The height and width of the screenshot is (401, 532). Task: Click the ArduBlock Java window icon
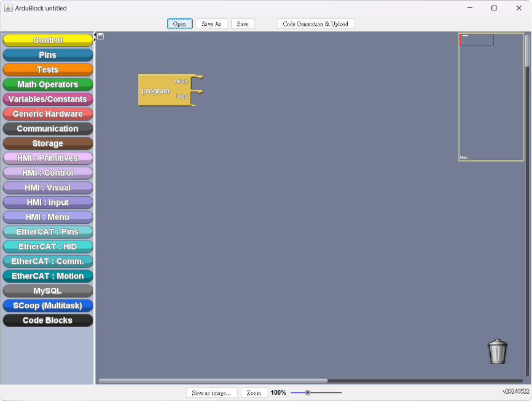(x=9, y=8)
